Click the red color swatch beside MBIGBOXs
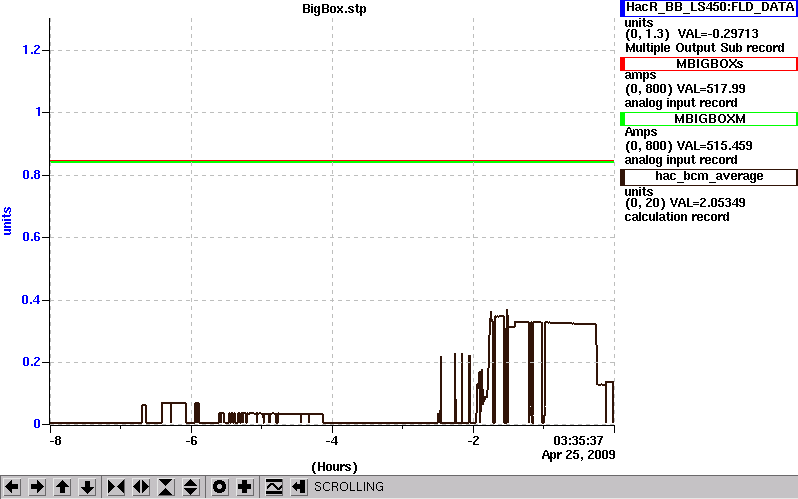798x499 pixels. tap(622, 64)
